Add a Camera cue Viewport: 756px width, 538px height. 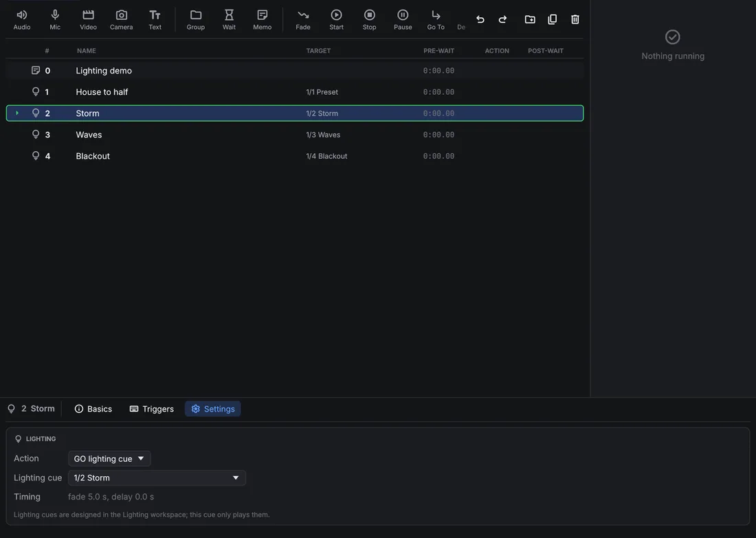pyautogui.click(x=122, y=20)
